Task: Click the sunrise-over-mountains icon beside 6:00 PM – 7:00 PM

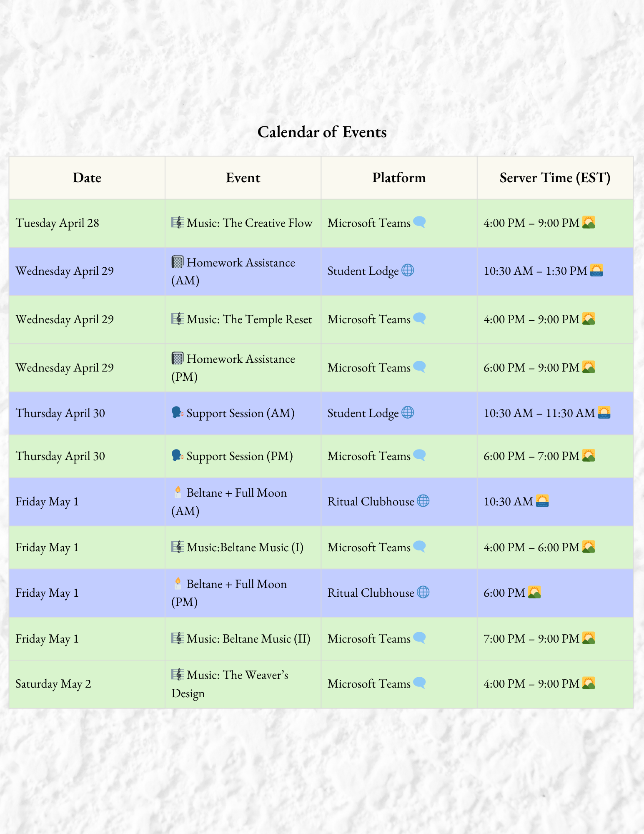Action: pyautogui.click(x=589, y=455)
